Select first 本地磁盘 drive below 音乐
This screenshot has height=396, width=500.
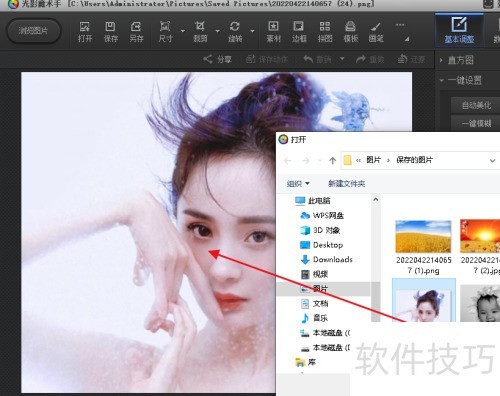[325, 333]
